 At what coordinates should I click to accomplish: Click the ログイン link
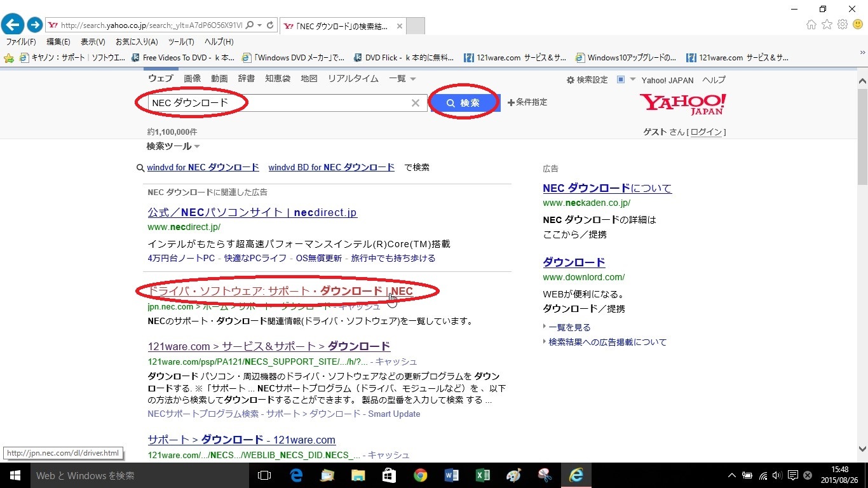coord(706,132)
